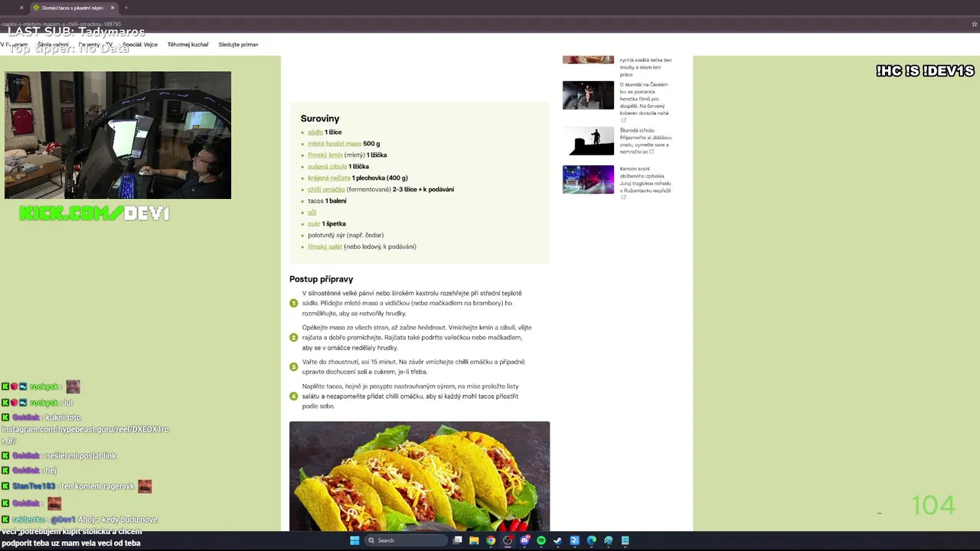Screen dimensions: 980x551
Task: Open the sušená cibule ingredient link
Action: pos(328,167)
